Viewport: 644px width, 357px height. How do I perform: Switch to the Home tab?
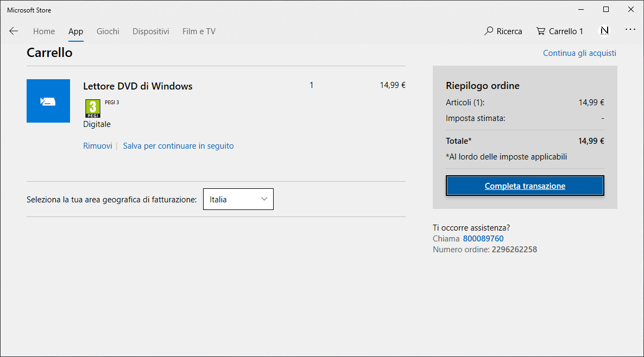tap(44, 31)
